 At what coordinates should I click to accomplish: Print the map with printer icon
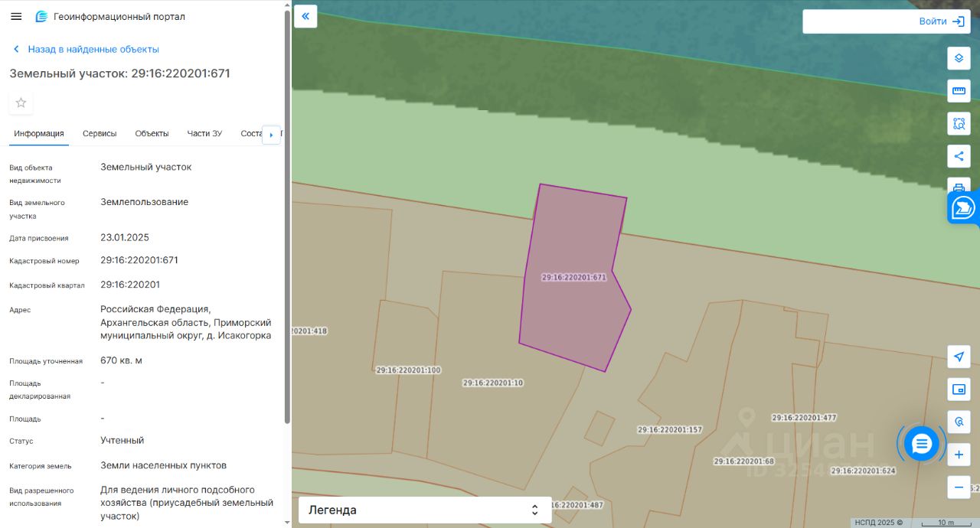click(959, 186)
